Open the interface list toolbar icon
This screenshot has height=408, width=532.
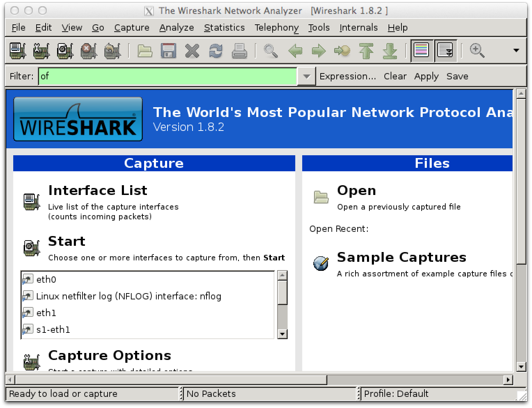[18, 51]
